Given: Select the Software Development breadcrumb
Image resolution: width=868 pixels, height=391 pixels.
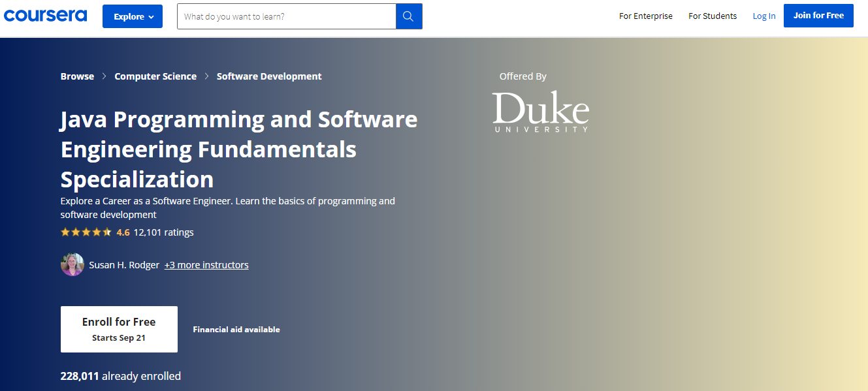Looking at the screenshot, I should click(x=269, y=76).
